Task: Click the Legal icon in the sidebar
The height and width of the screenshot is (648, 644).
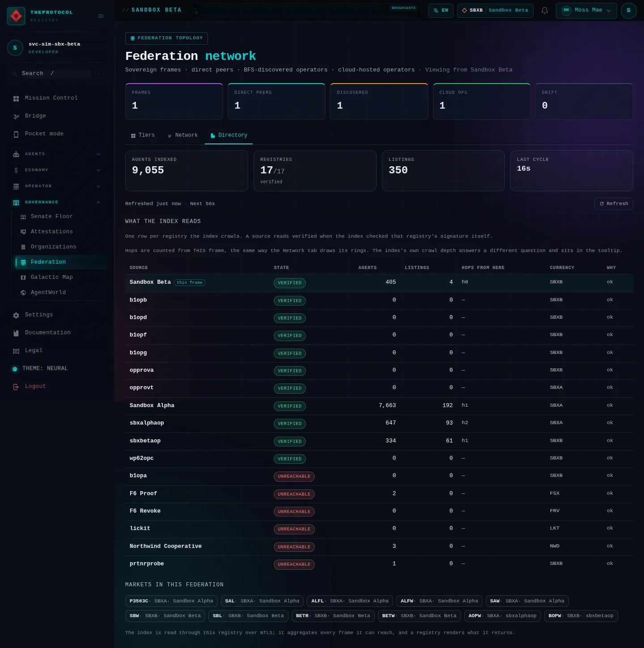Action: (16, 351)
